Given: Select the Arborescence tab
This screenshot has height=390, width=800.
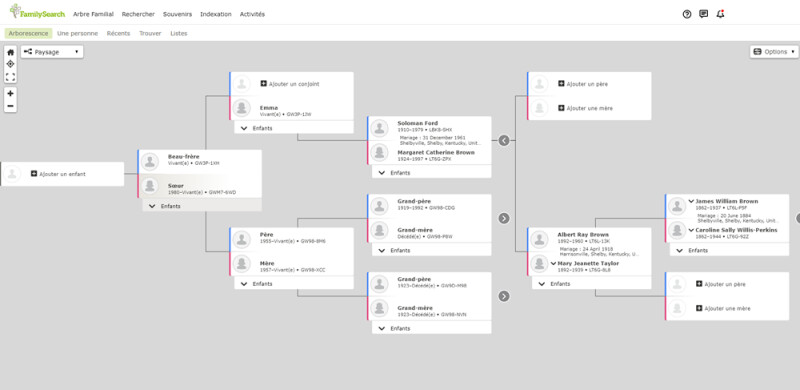Looking at the screenshot, I should [x=29, y=33].
